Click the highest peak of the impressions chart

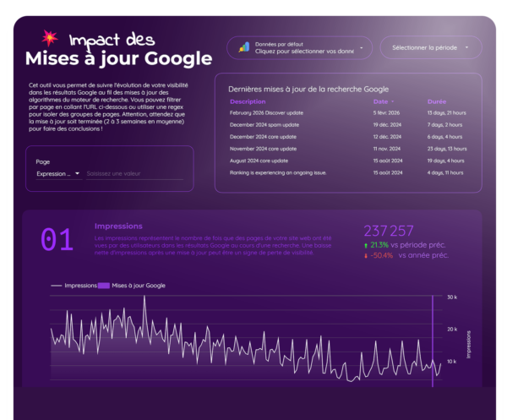pyautogui.click(x=144, y=297)
